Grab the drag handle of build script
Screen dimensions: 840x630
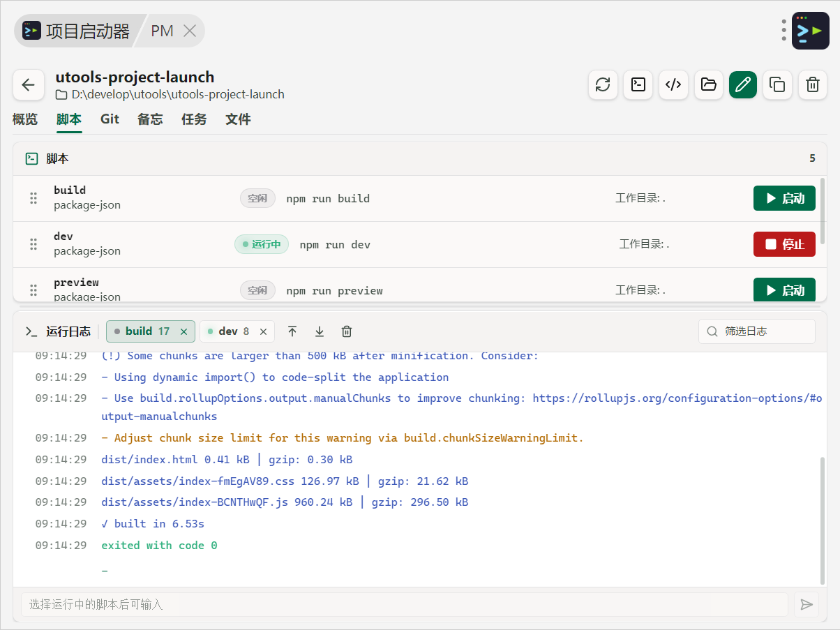33,198
